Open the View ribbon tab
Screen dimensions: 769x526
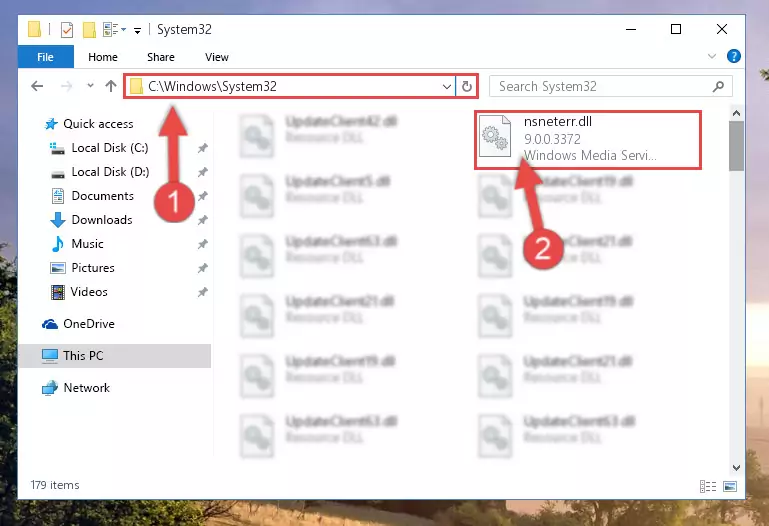216,57
